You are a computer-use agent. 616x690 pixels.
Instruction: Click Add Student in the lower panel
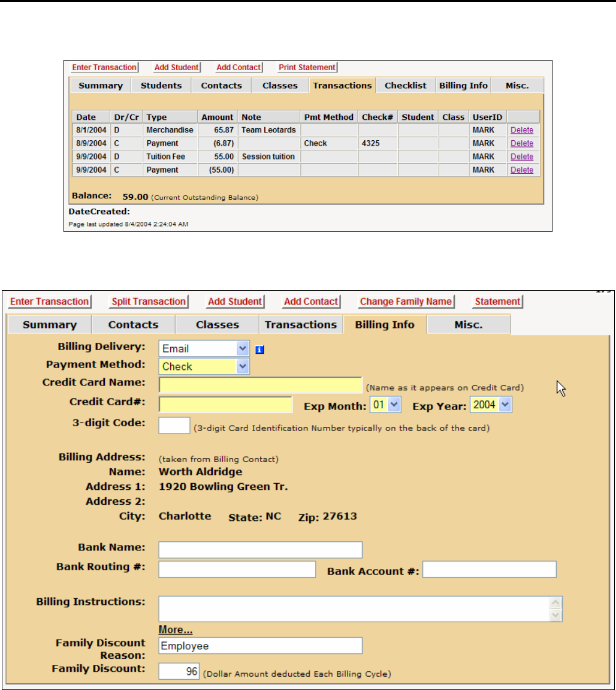coord(235,302)
